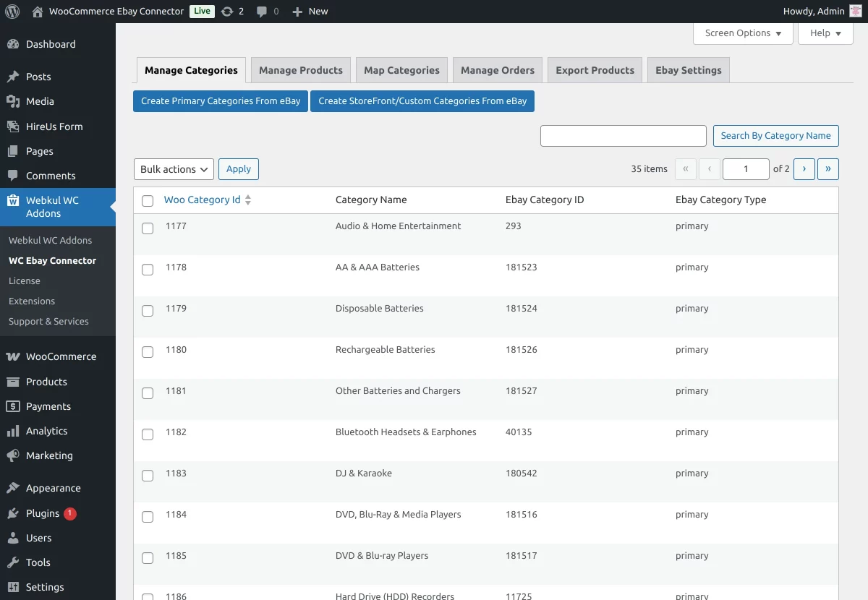Expand the Screen Options panel
The height and width of the screenshot is (600, 868).
(x=743, y=33)
